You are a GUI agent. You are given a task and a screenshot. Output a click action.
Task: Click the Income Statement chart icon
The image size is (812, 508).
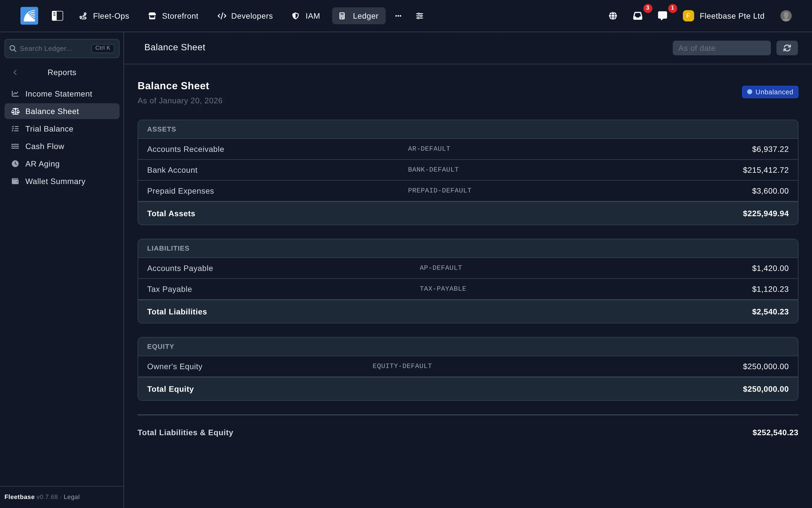tap(15, 94)
